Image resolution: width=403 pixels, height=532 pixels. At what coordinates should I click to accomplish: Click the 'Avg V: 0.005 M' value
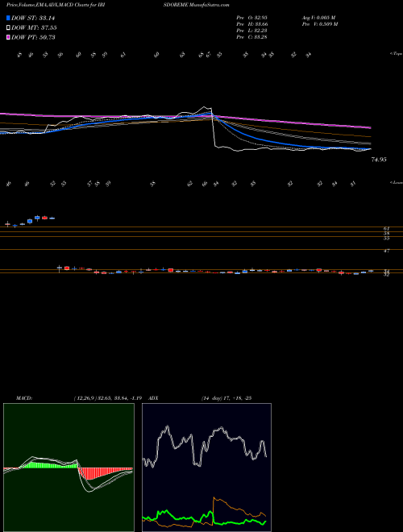click(318, 18)
